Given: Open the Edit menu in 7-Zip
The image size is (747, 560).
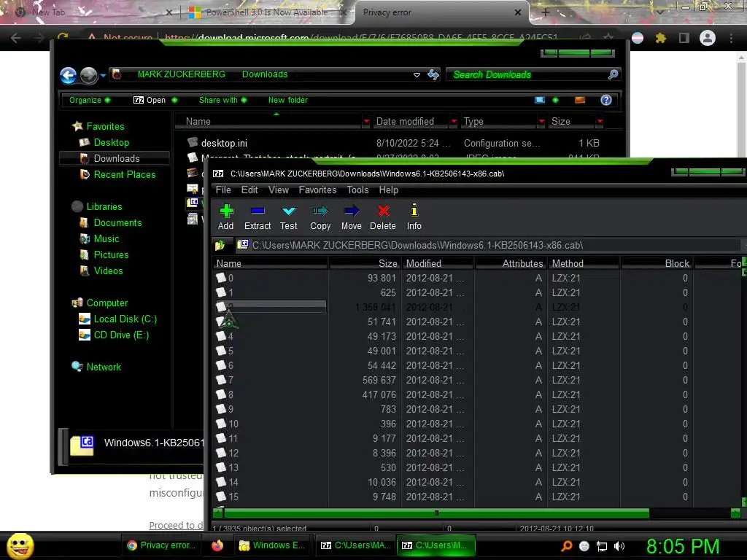Looking at the screenshot, I should click(249, 190).
